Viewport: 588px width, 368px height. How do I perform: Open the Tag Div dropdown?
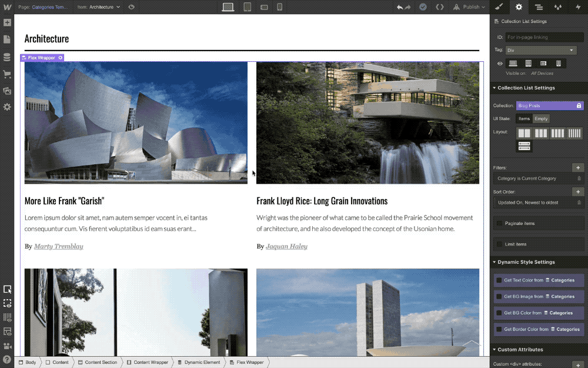point(541,50)
